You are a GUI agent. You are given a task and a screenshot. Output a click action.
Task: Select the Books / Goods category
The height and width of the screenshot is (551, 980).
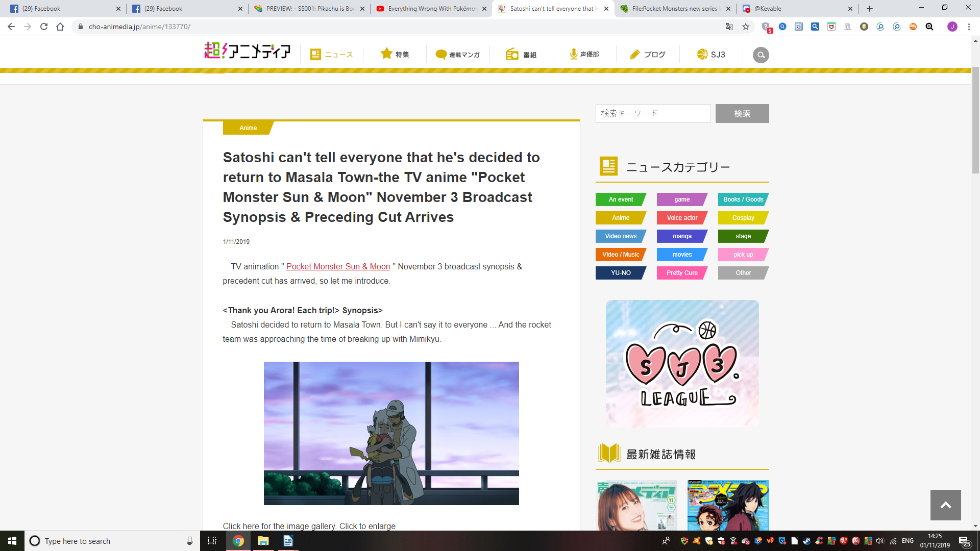pos(743,199)
